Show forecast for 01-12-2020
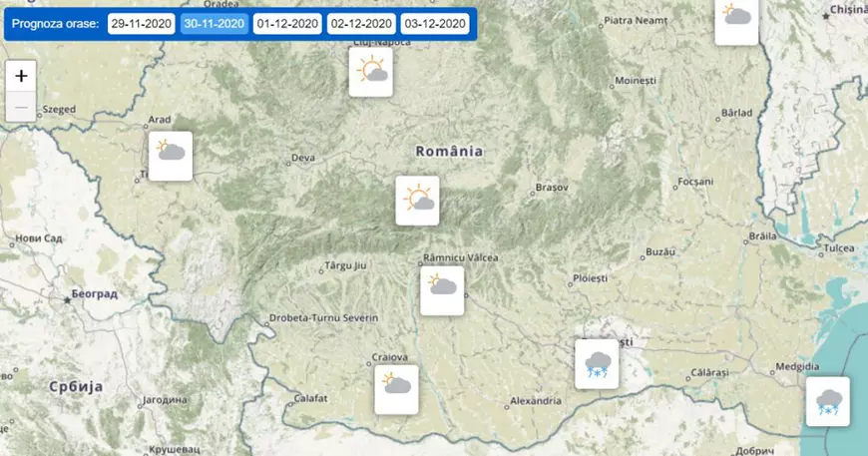Screen dimensions: 868x456 point(287,23)
